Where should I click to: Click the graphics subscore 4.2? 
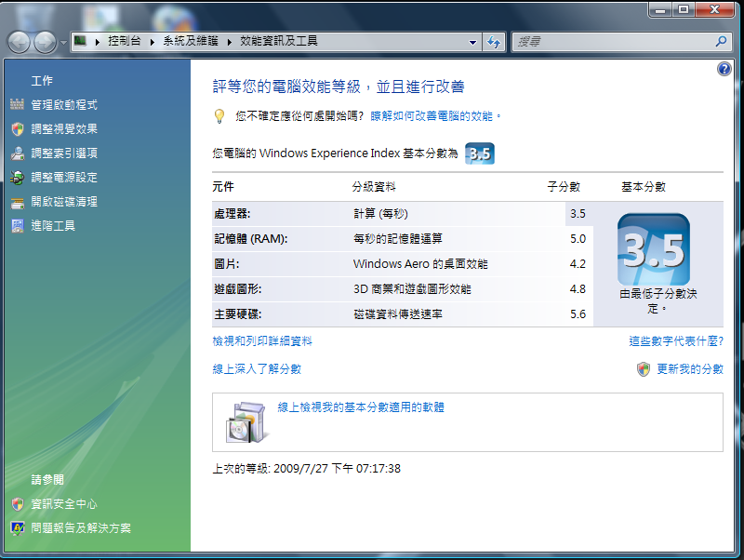point(578,264)
